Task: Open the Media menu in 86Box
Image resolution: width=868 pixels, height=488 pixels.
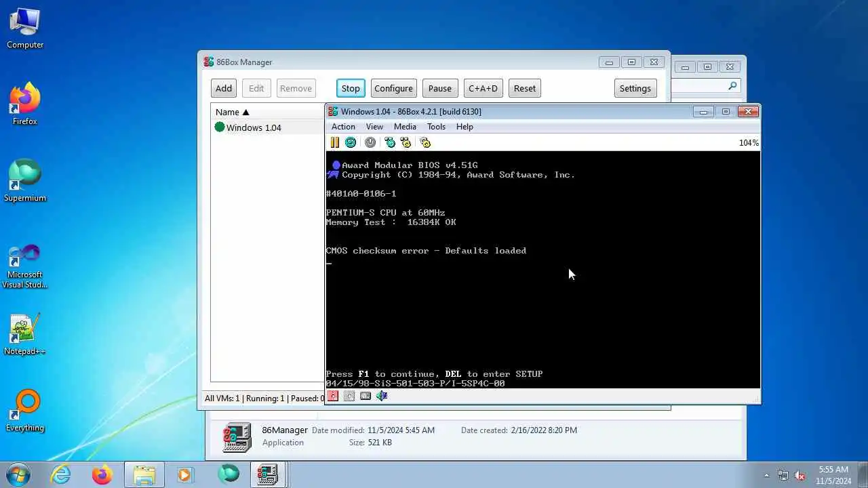Action: (405, 127)
